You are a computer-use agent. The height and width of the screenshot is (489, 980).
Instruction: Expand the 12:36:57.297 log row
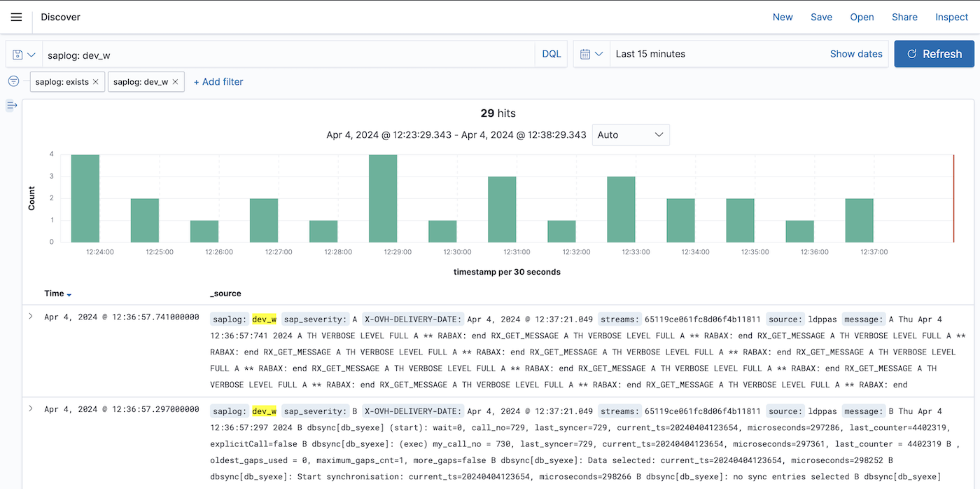31,408
